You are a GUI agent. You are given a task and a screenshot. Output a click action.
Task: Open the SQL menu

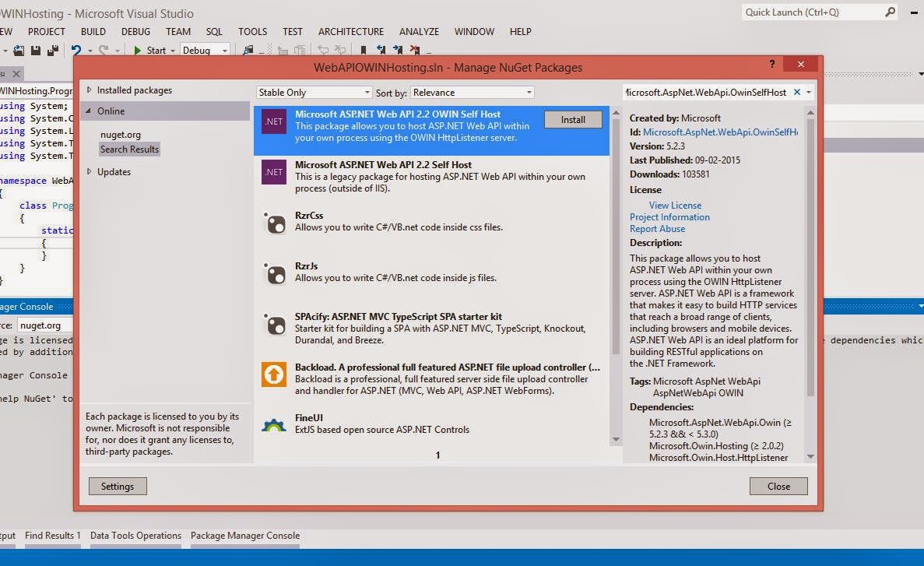point(215,32)
